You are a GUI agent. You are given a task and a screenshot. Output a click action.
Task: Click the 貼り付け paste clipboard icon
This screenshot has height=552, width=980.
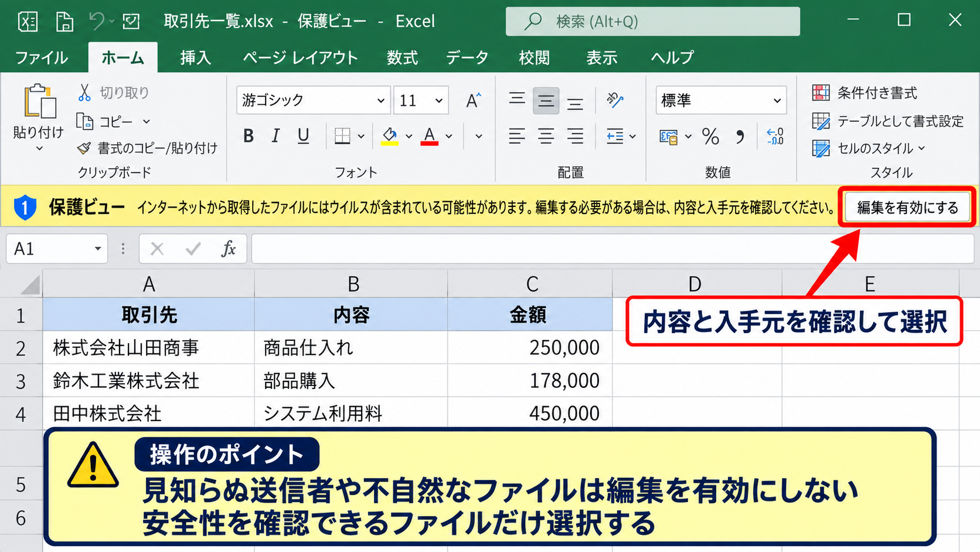(40, 101)
